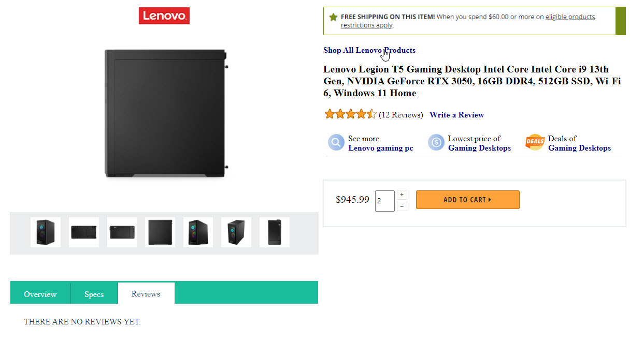Screen dimensions: 644x342
Task: Click the star rating icons
Action: (x=350, y=114)
